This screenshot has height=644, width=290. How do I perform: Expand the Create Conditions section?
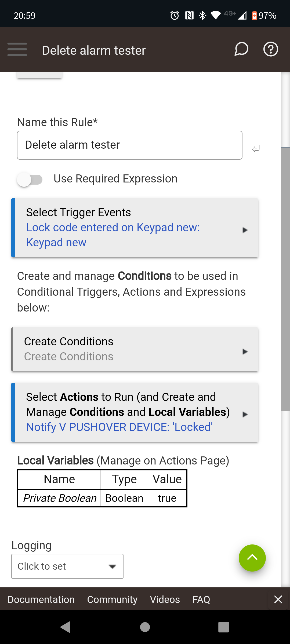pos(135,349)
